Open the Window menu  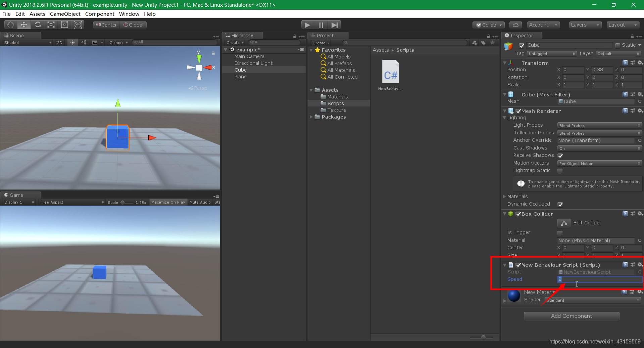(129, 14)
